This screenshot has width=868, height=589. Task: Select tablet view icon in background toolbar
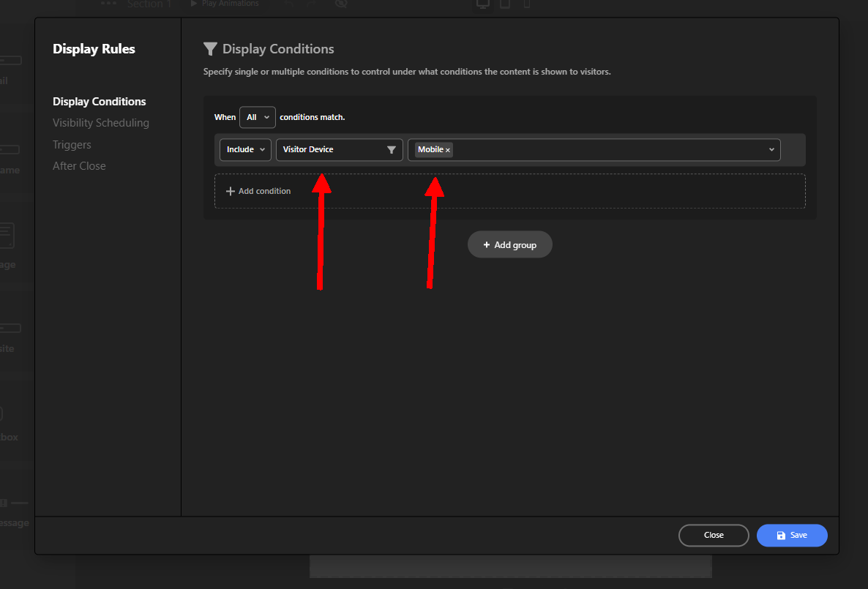coord(505,4)
